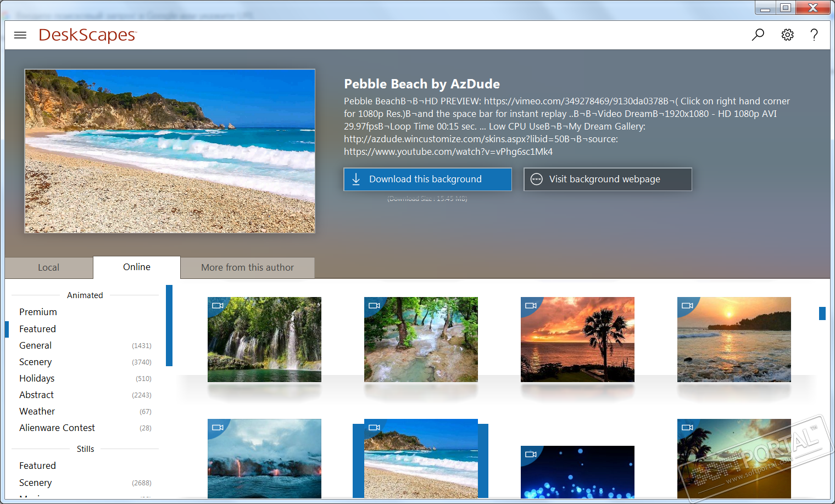Download this background

[x=427, y=179]
